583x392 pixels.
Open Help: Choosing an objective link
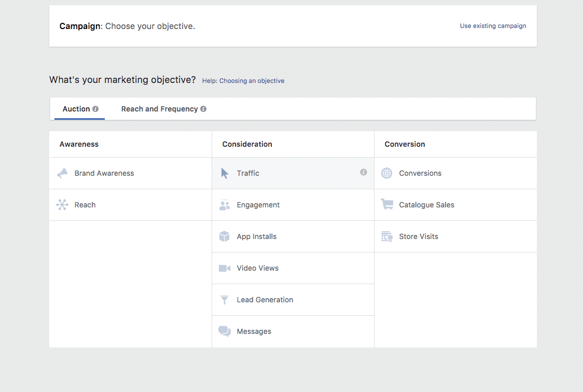click(x=243, y=81)
